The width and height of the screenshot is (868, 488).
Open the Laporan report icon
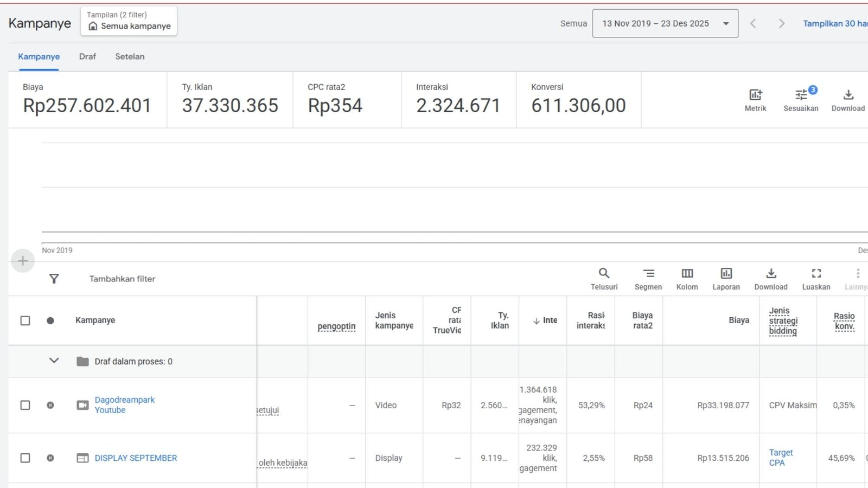coord(726,274)
